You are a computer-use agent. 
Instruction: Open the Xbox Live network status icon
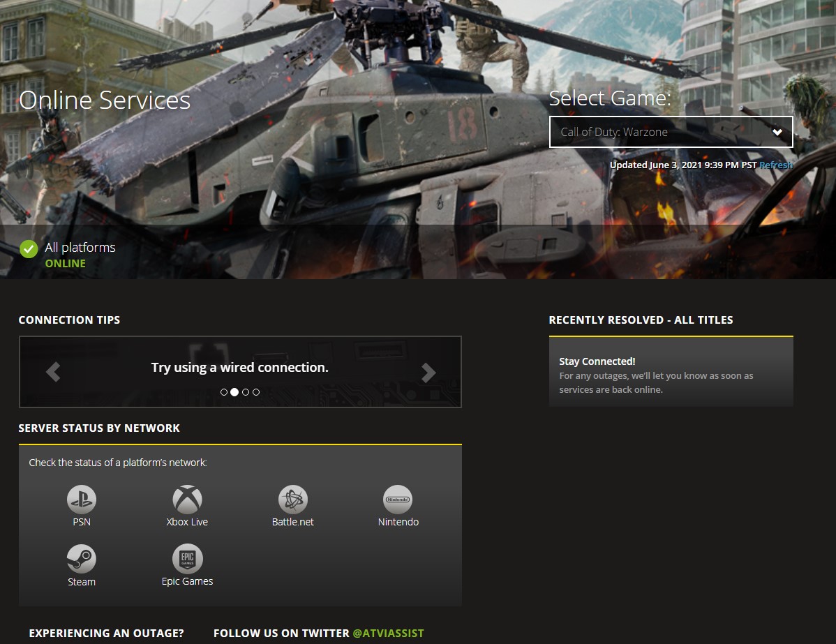[187, 500]
